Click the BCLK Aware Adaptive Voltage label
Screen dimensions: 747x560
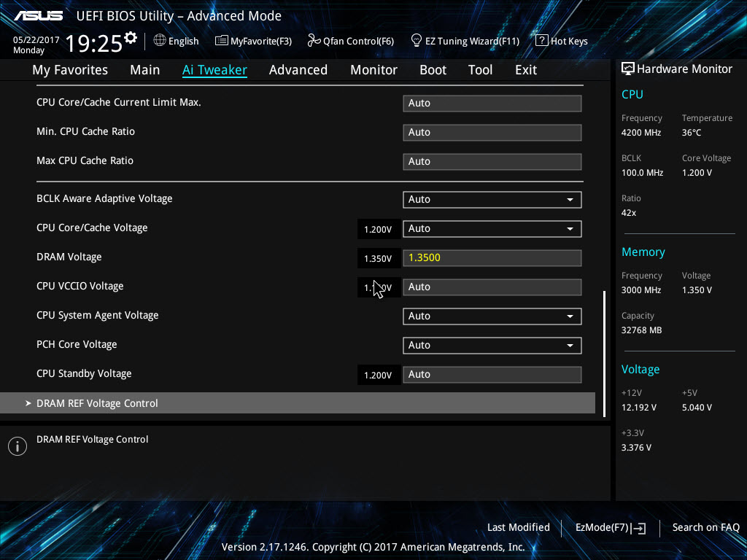pos(104,198)
